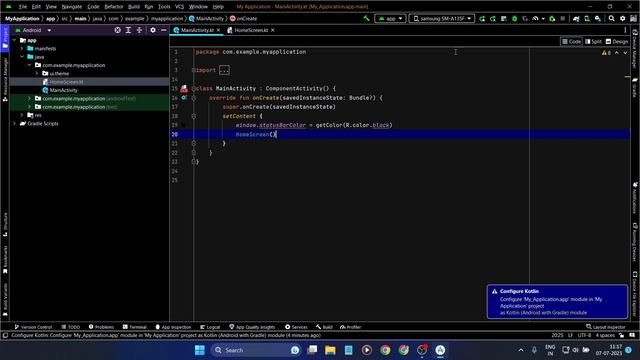
Task: Click the Attach Debugger to Android Process icon
Action: (552, 18)
